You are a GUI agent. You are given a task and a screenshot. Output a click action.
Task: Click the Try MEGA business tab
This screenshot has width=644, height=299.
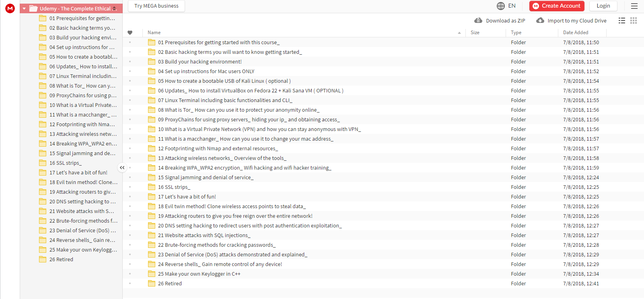[156, 6]
